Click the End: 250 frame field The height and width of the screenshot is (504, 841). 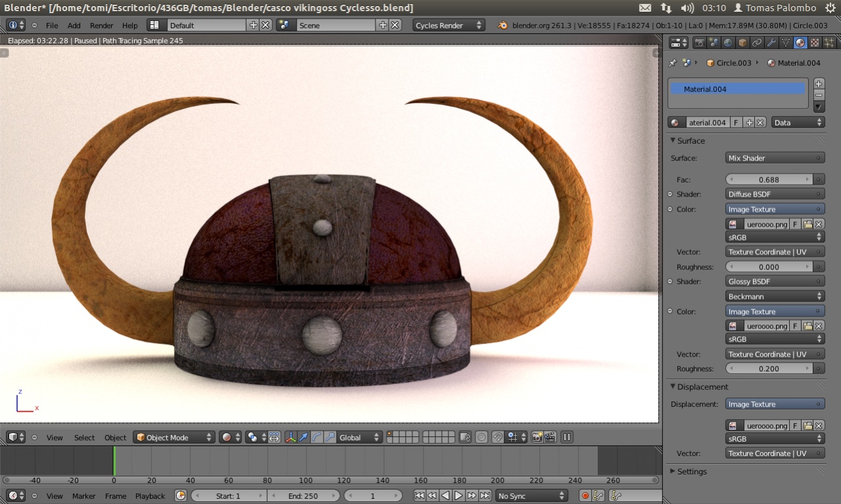point(303,496)
